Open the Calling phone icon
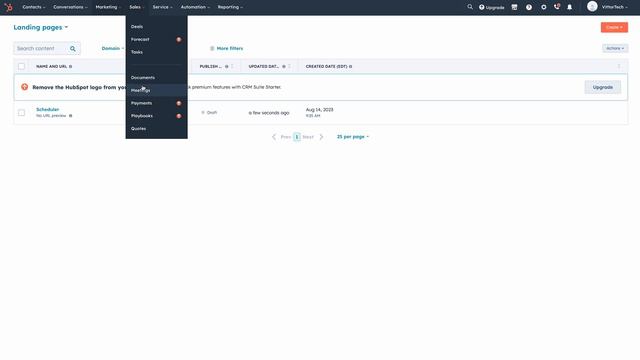Screen dimensions: 640x360 (557, 7)
